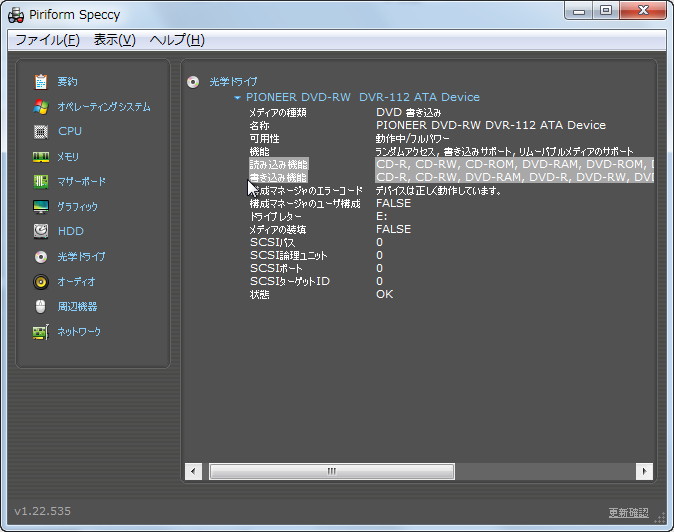Click the デバイスは正しく動作しています status text
The width and height of the screenshot is (674, 532).
click(x=438, y=190)
